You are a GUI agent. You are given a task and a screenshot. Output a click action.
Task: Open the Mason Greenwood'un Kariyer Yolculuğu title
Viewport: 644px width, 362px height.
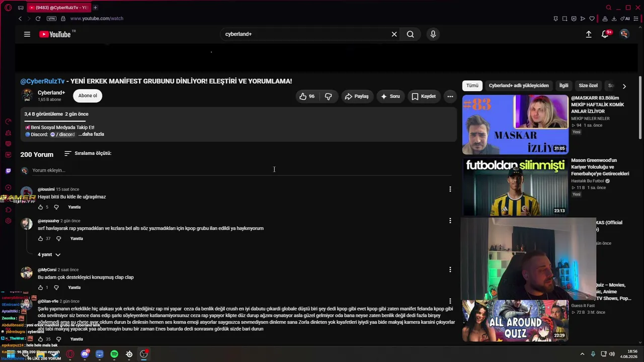point(600,167)
